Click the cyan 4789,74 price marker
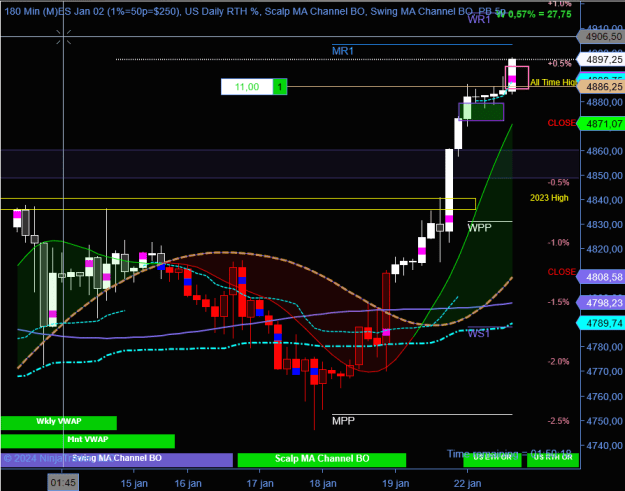625x491 pixels. click(x=603, y=323)
